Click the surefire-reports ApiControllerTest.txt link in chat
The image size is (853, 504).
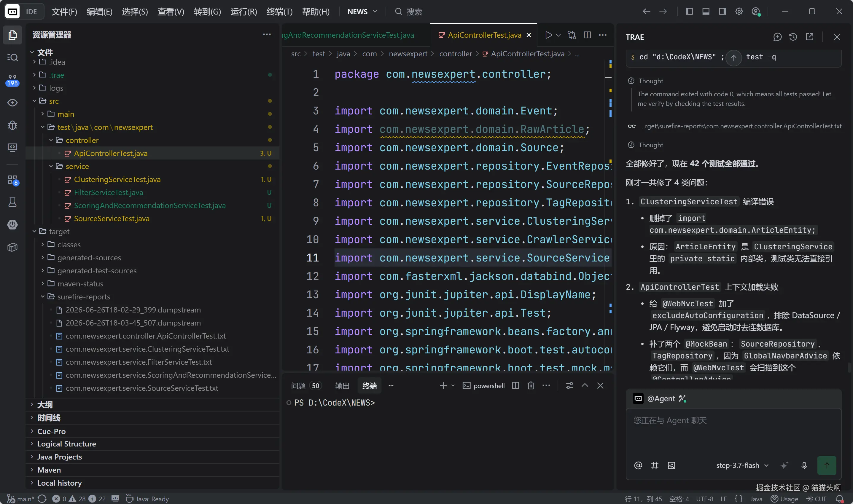[741, 126]
